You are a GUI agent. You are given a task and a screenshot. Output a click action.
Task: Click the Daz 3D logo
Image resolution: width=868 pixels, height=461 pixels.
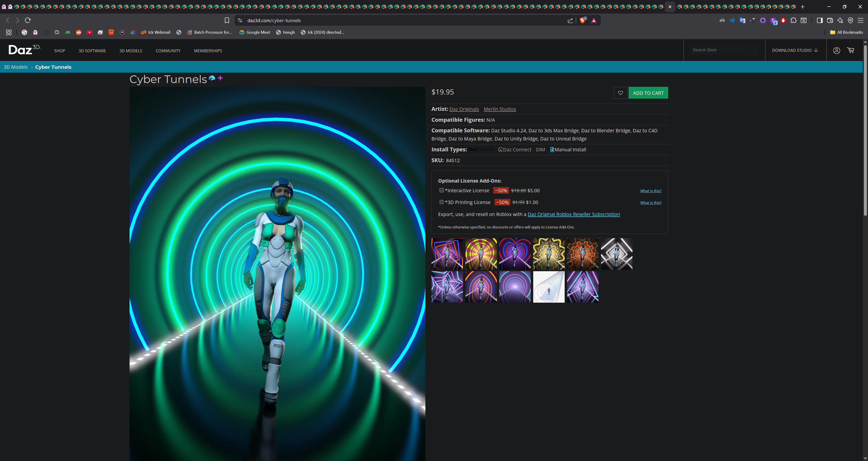click(24, 50)
